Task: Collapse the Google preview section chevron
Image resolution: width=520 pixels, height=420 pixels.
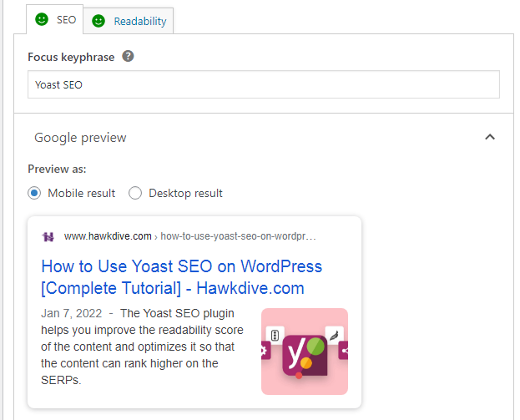Action: [490, 137]
